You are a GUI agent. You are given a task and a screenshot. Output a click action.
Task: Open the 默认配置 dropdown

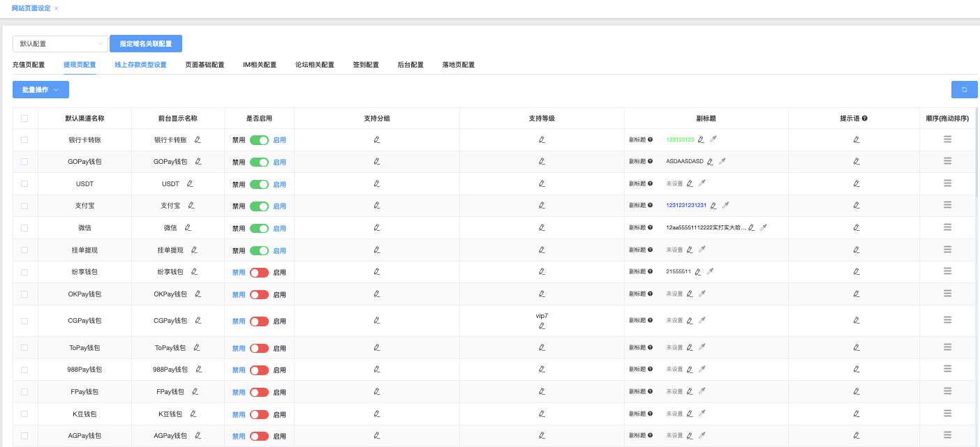[x=61, y=44]
